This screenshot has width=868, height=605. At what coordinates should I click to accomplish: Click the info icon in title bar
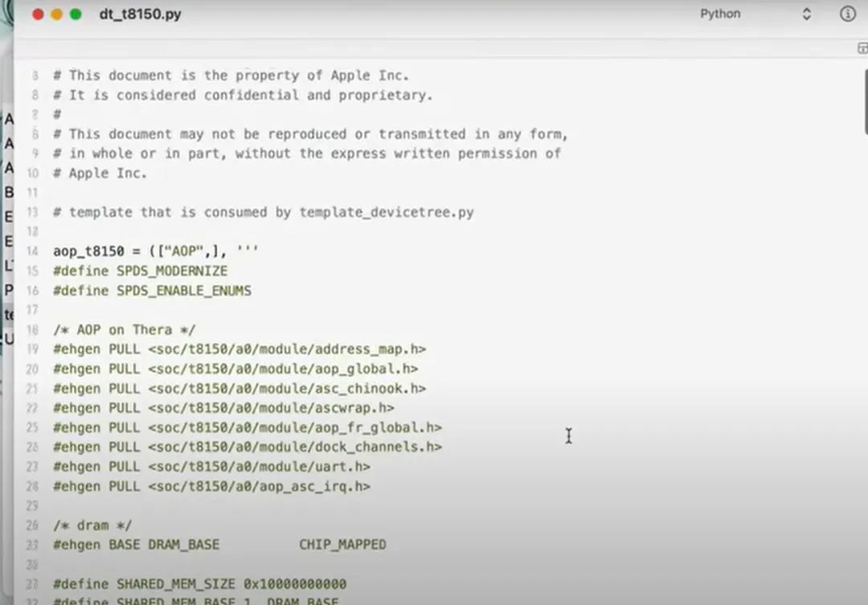[x=848, y=14]
